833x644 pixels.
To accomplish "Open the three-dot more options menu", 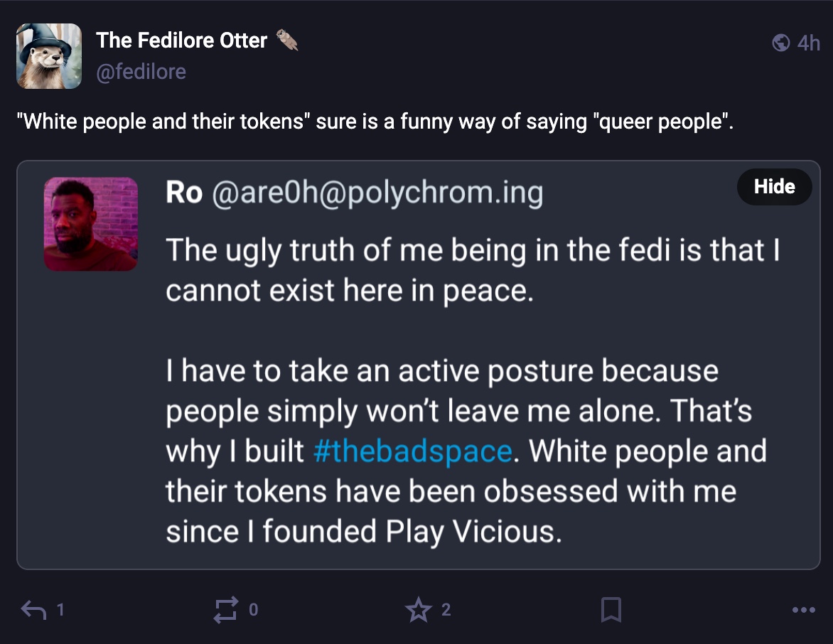I will (803, 609).
